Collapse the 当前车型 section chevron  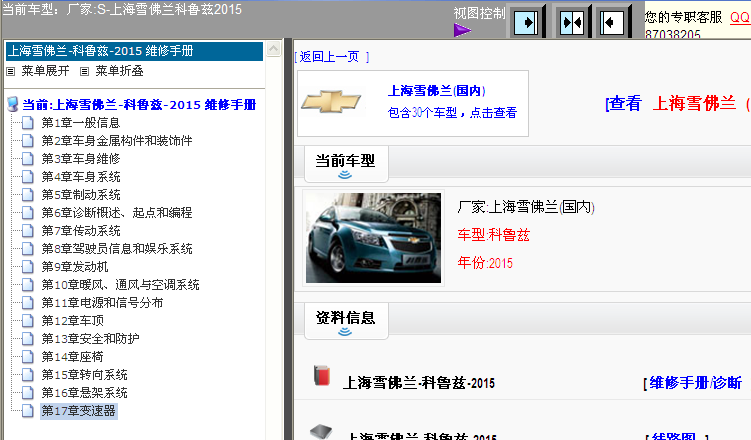click(x=345, y=175)
